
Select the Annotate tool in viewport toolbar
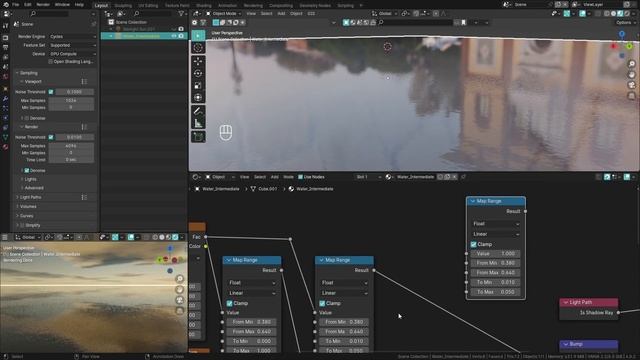coord(198,111)
